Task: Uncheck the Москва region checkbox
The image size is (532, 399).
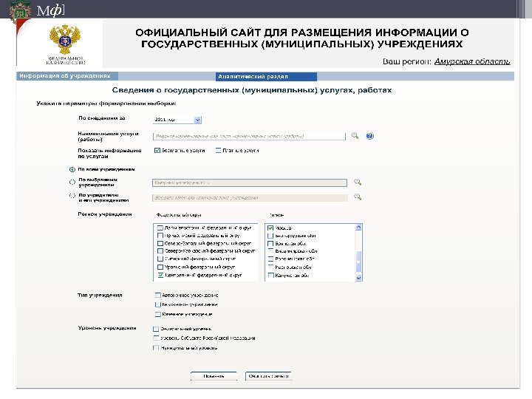Action: click(270, 228)
